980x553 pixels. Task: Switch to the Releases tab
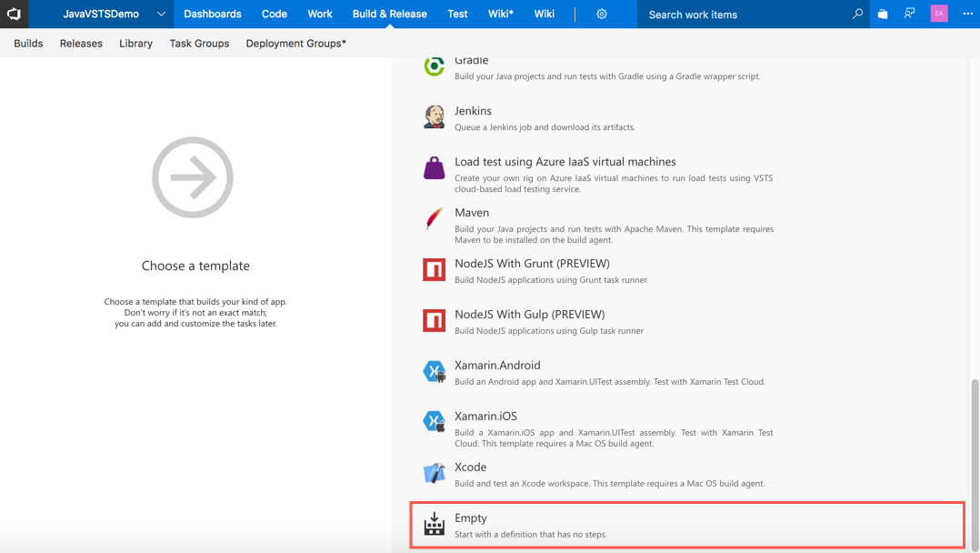[81, 43]
